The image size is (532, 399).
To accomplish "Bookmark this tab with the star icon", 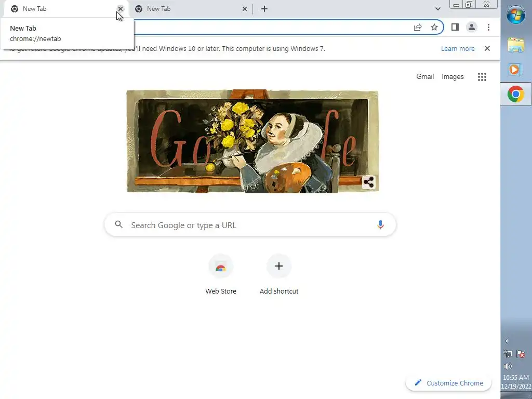I will (x=434, y=28).
